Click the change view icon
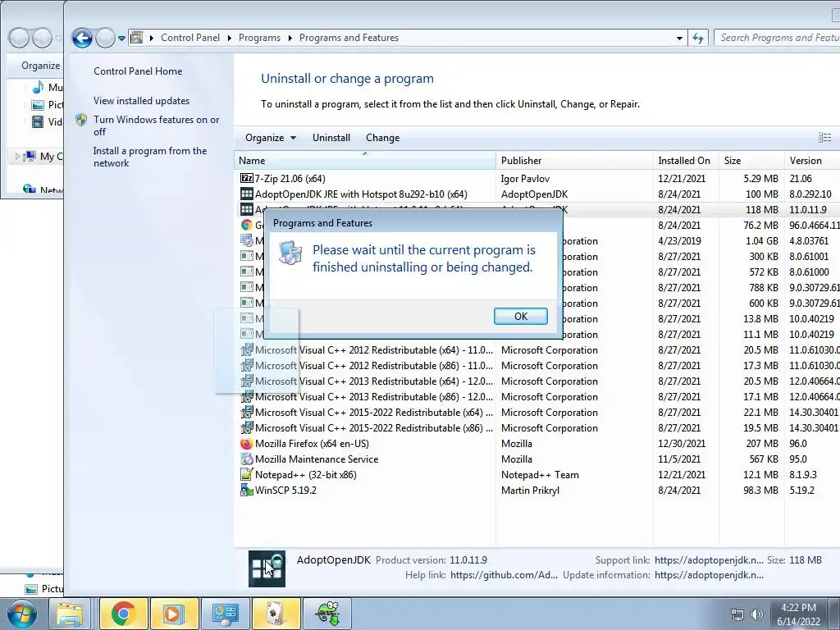 (825, 138)
